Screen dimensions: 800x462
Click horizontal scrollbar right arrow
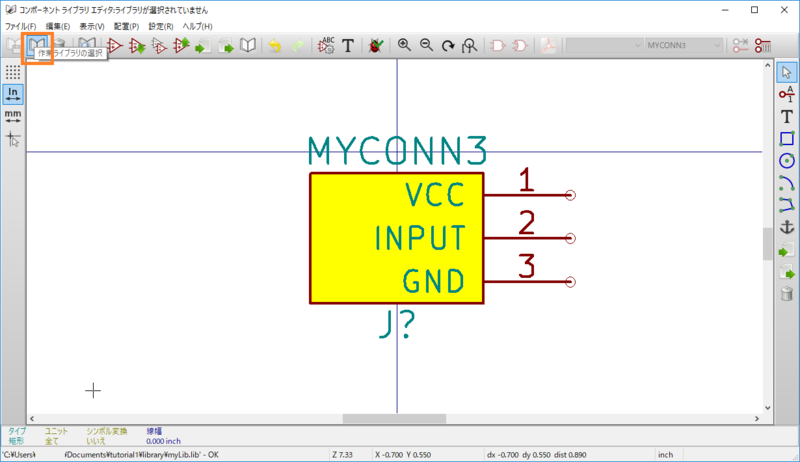[757, 419]
